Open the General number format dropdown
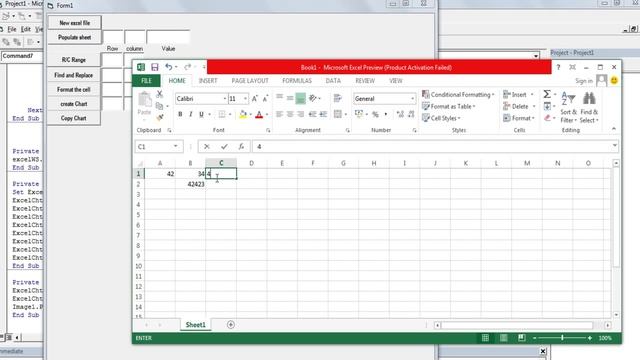Viewport: 640px width, 360px height. 412,99
